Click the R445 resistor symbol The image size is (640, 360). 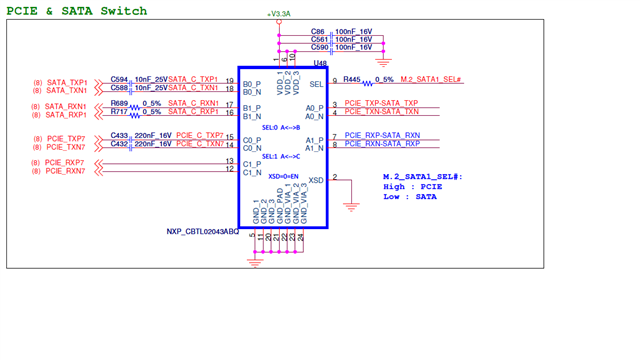(368, 83)
